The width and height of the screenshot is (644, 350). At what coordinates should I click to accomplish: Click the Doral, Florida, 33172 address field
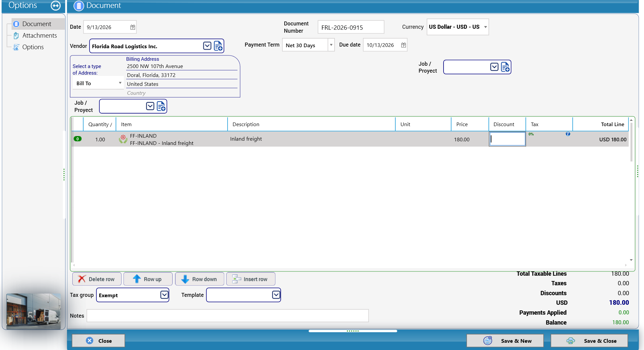point(182,75)
